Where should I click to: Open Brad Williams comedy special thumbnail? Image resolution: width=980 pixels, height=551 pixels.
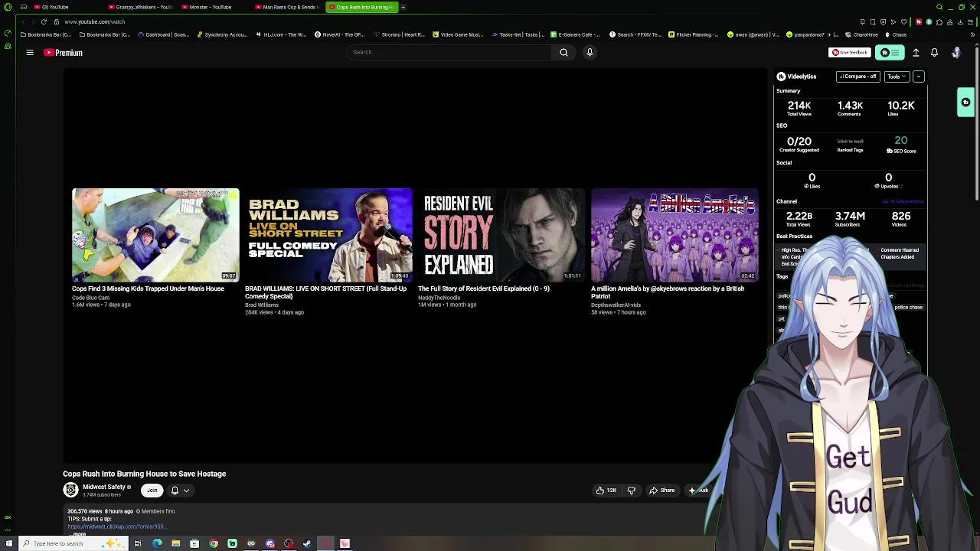328,235
